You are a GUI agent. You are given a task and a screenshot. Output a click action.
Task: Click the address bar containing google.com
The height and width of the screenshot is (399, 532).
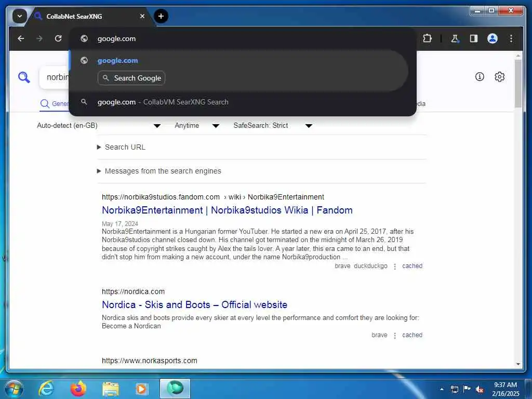click(242, 38)
